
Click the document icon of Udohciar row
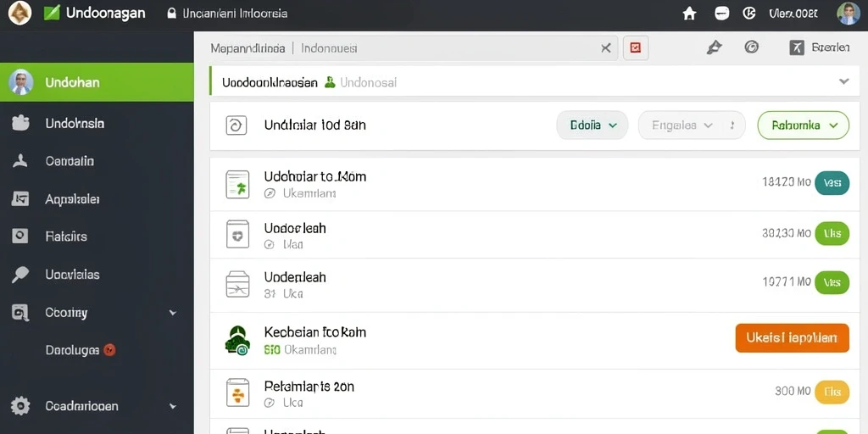pyautogui.click(x=237, y=184)
